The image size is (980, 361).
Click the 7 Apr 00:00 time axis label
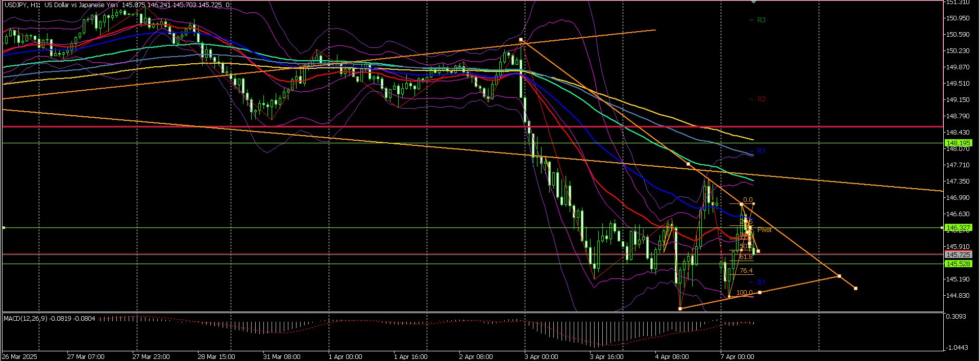(737, 356)
